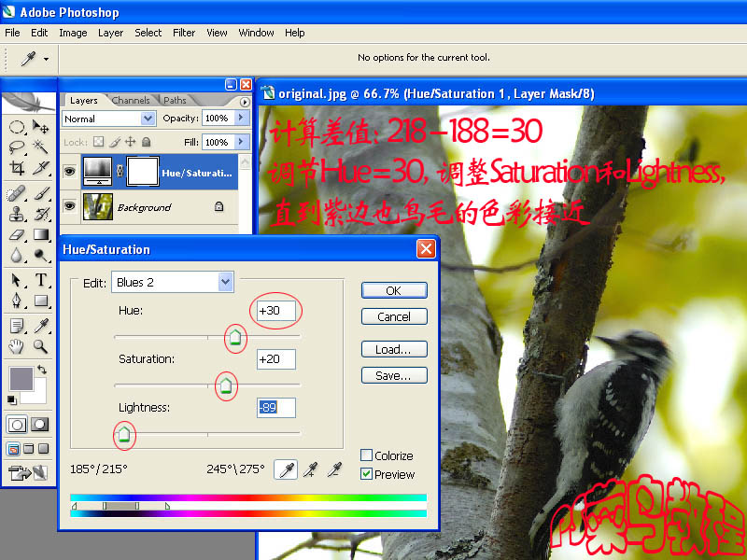Open the Layers palette menu arrow
Viewport: 747px width, 560px height.
245,102
